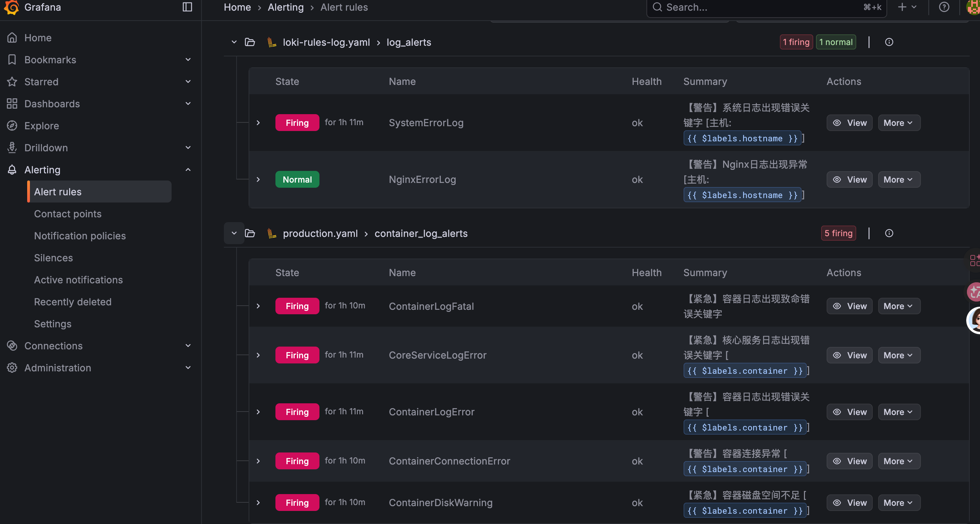Click the Connections icon in sidebar
This screenshot has width=980, height=524.
pos(12,346)
